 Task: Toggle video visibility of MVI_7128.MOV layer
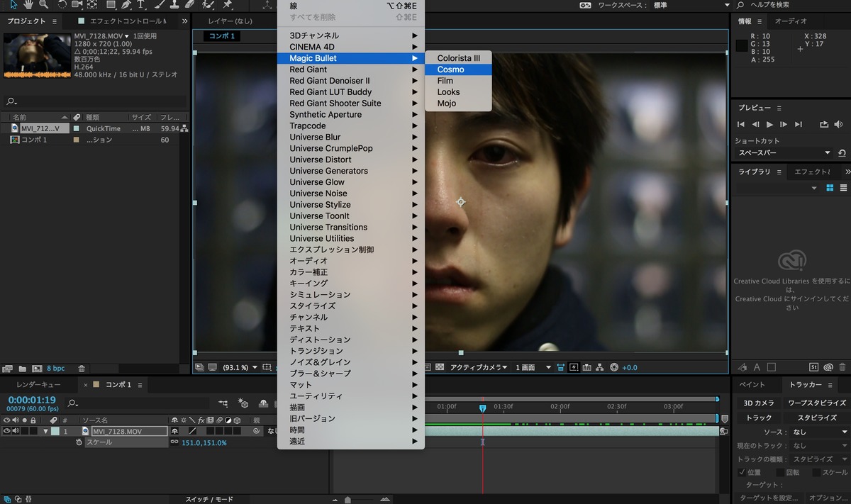[6, 431]
